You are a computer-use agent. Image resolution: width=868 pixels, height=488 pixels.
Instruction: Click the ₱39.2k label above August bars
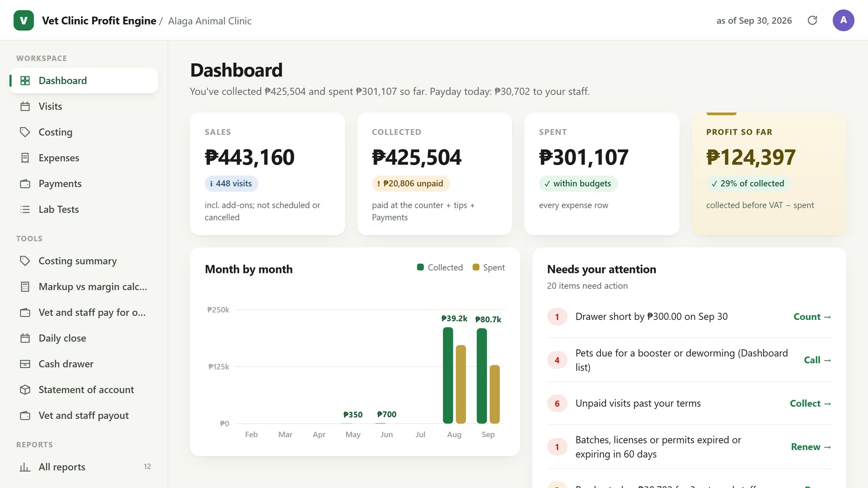(454, 319)
